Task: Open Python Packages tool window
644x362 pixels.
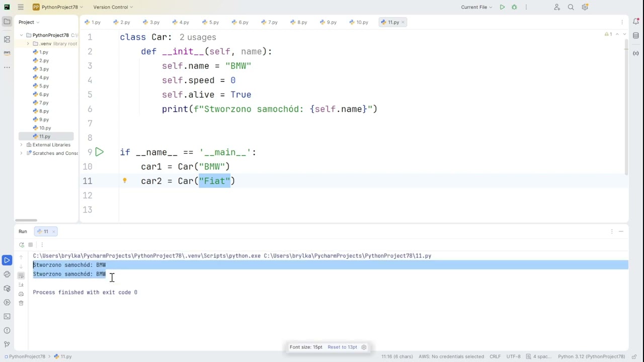Action: [7, 288]
